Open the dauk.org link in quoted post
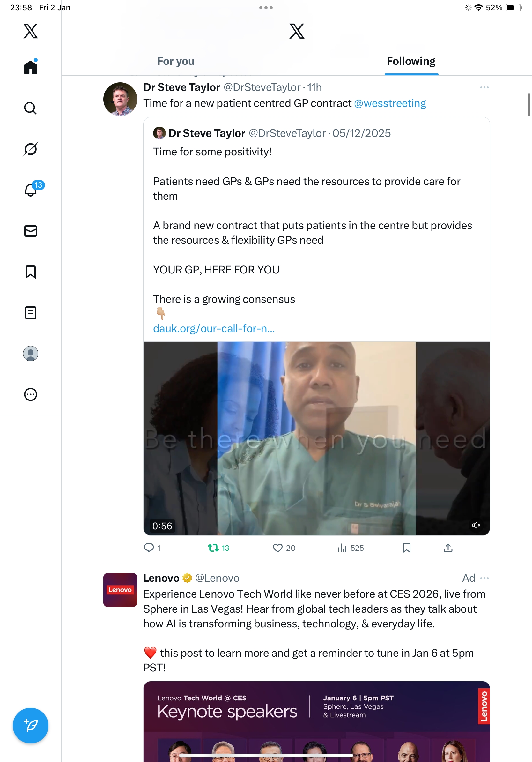The image size is (532, 762). click(x=214, y=329)
